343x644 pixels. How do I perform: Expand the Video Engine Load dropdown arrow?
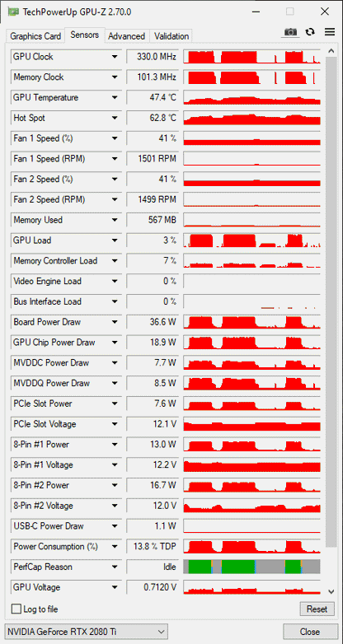coord(115,282)
